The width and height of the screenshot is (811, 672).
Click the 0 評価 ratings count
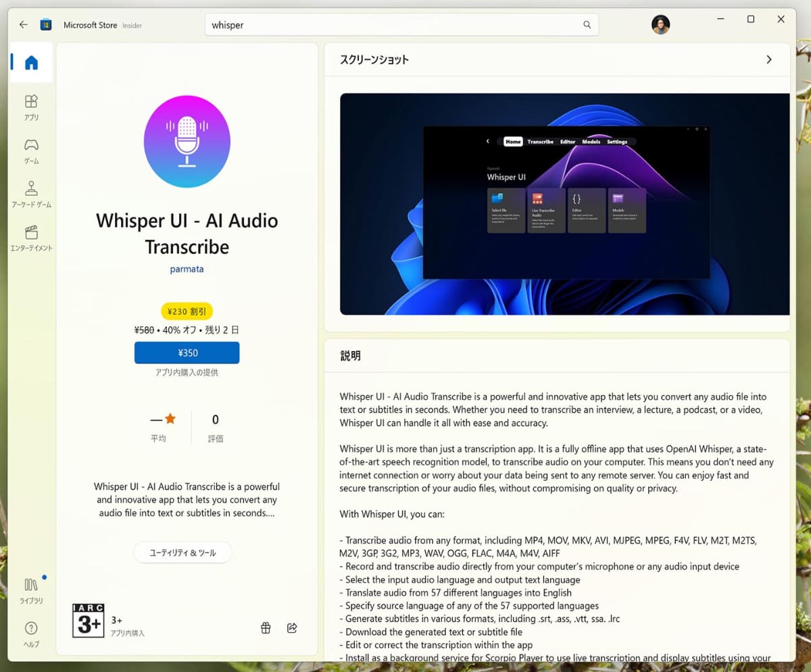216,428
